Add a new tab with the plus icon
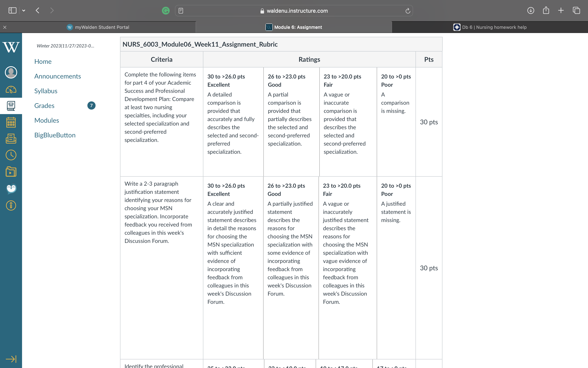588x368 pixels. [x=561, y=10]
